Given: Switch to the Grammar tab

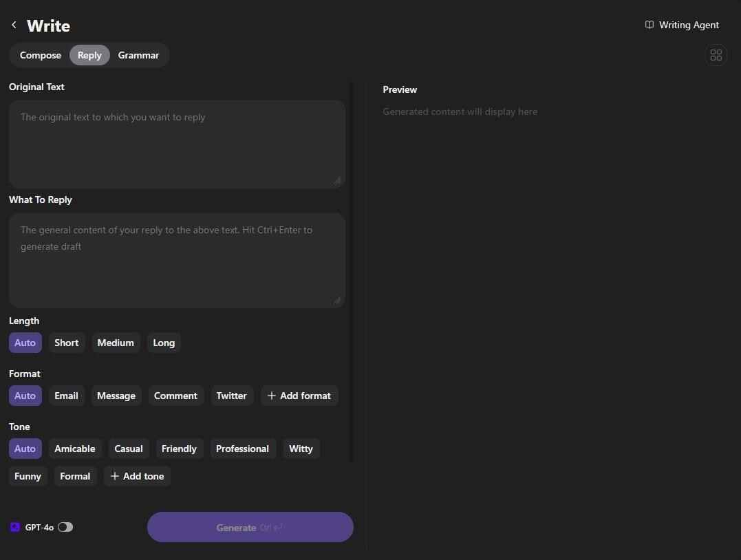Looking at the screenshot, I should coord(138,55).
